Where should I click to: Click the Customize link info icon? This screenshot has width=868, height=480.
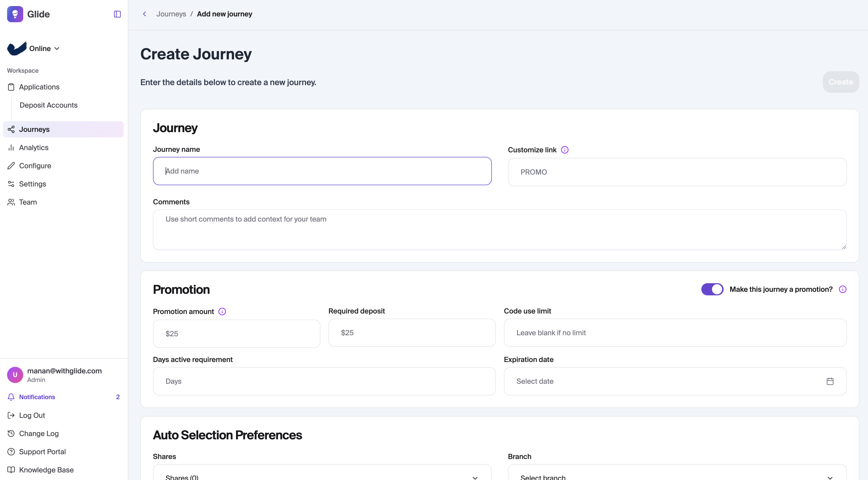tap(565, 150)
